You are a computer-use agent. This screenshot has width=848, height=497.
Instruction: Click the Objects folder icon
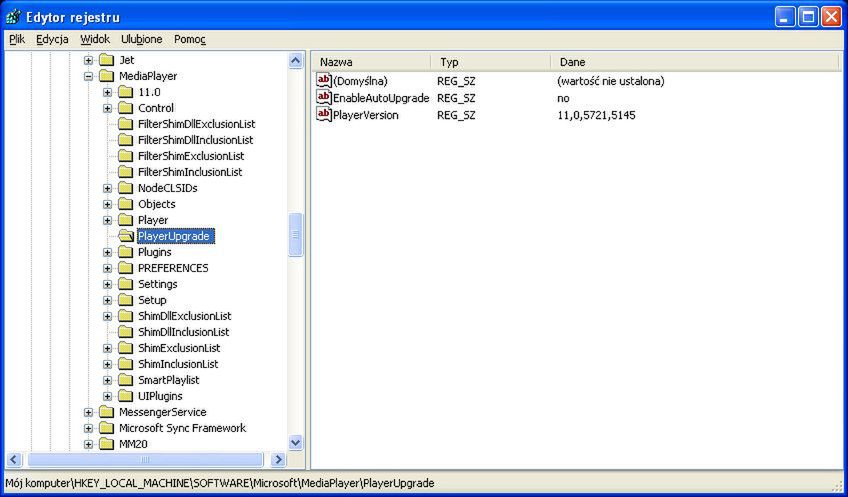tap(125, 204)
